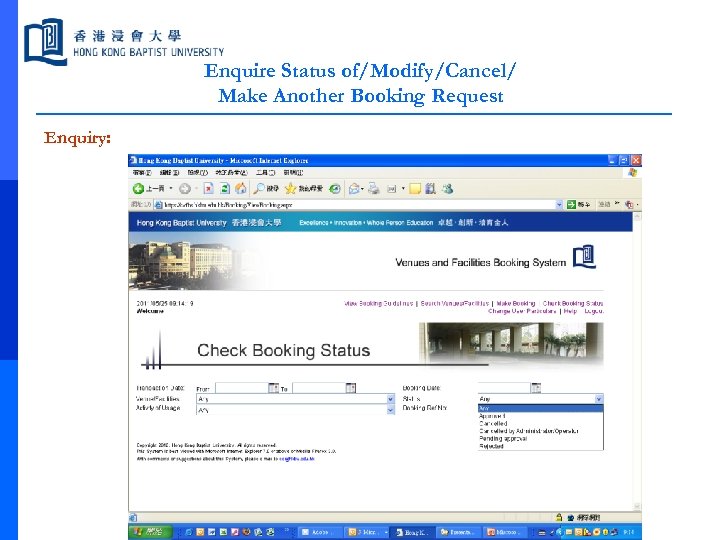Switch to the Hong K... IE taskbar button

coord(413,532)
